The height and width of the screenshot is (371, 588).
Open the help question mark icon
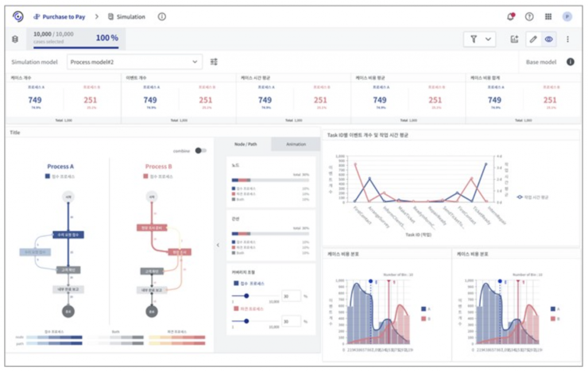(529, 17)
